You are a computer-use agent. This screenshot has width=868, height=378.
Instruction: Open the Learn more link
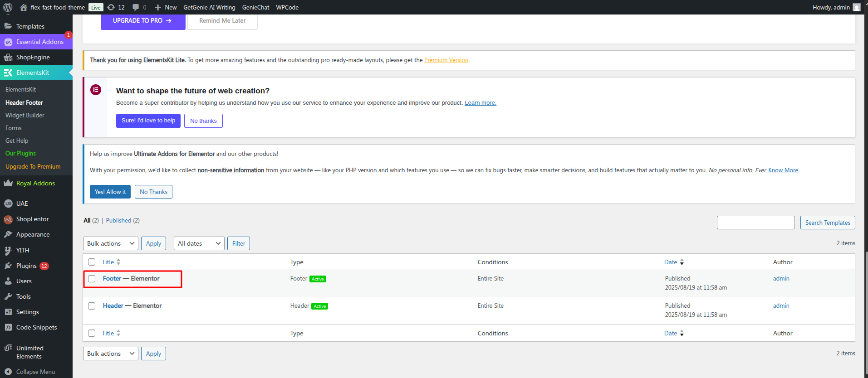(481, 103)
